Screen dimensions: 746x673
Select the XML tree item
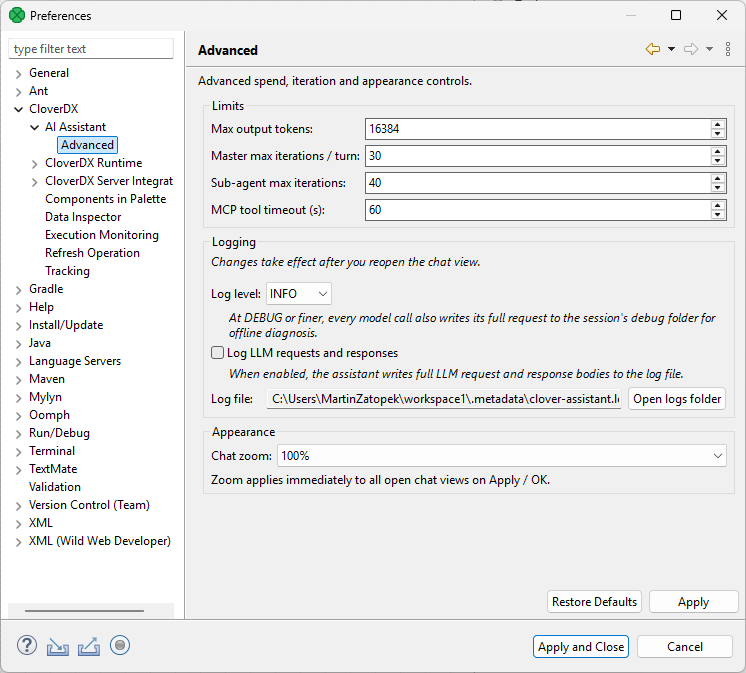(x=40, y=523)
